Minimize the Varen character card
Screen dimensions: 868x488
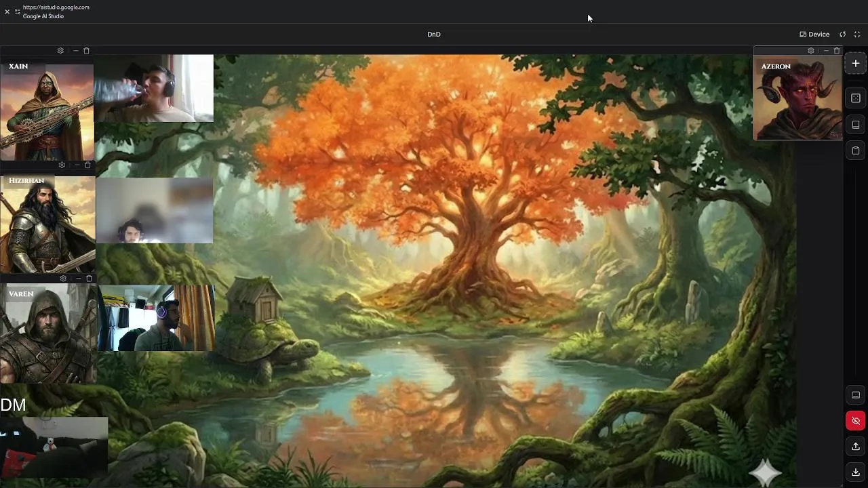pyautogui.click(x=78, y=279)
